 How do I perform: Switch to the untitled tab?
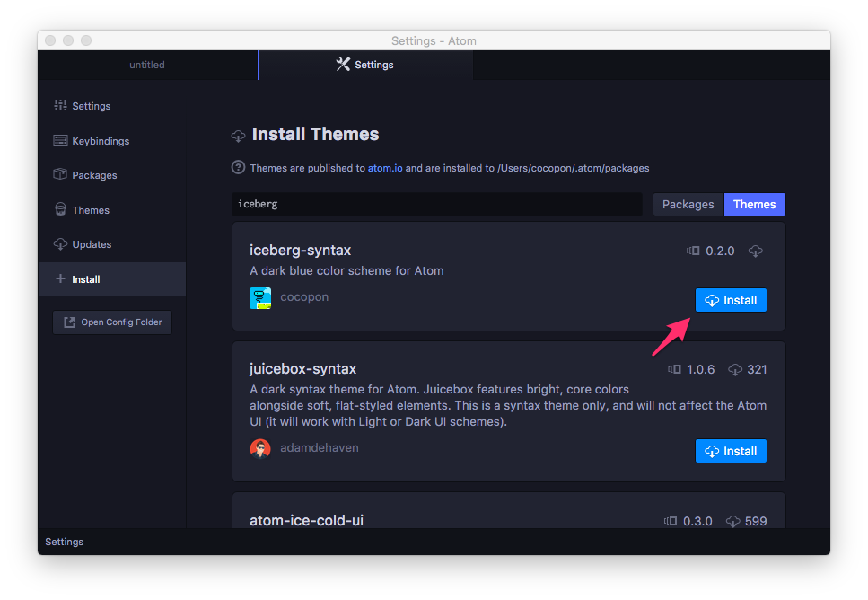[x=147, y=65]
